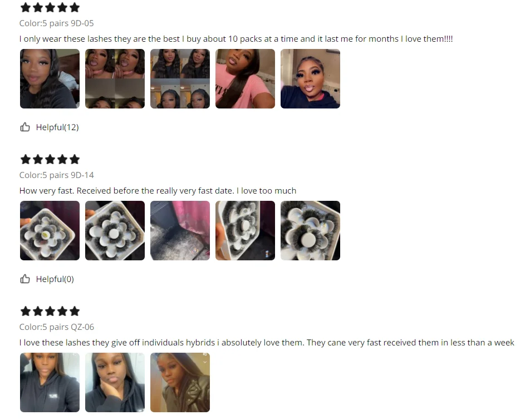520x420 pixels.
Task: Click Helpful(0) label
Action: 55,279
